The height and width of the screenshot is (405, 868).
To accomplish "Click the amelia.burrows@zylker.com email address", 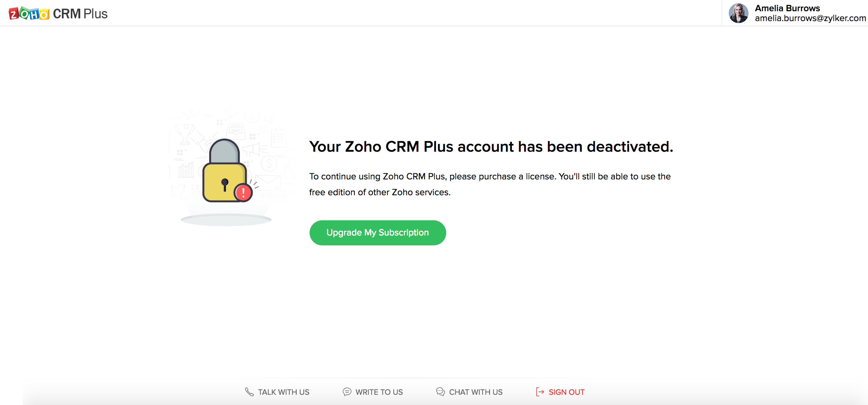I will 810,18.
